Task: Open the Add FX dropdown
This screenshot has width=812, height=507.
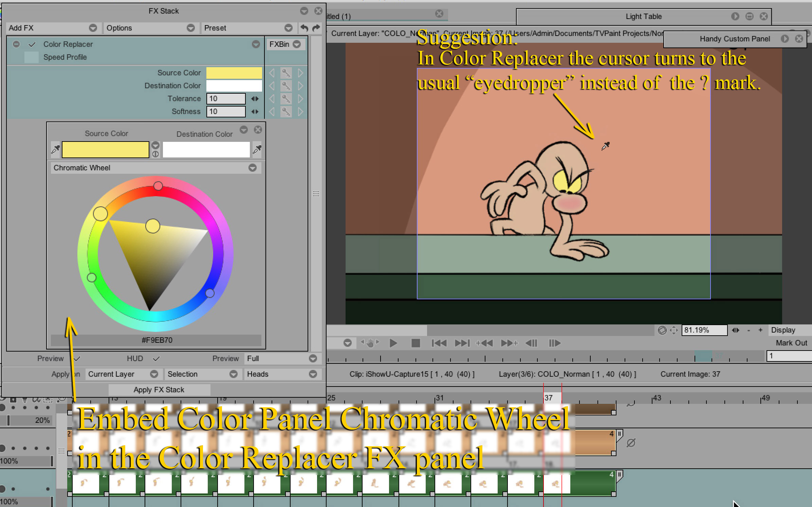Action: [x=53, y=28]
